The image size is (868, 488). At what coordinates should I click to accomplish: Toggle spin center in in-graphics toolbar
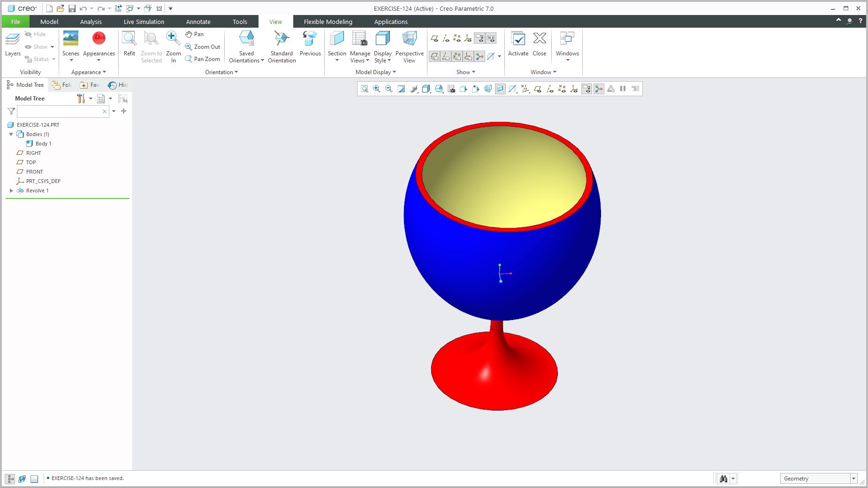tap(599, 89)
